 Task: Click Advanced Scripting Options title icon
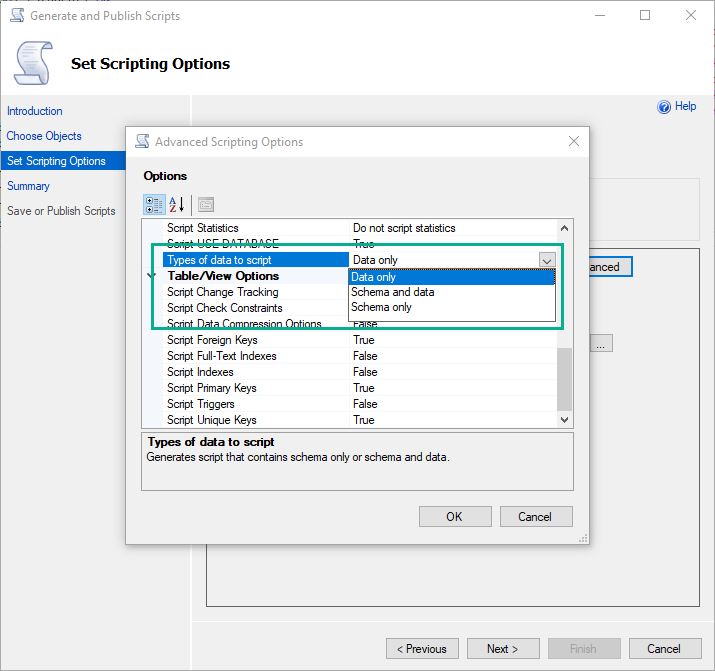(x=142, y=142)
